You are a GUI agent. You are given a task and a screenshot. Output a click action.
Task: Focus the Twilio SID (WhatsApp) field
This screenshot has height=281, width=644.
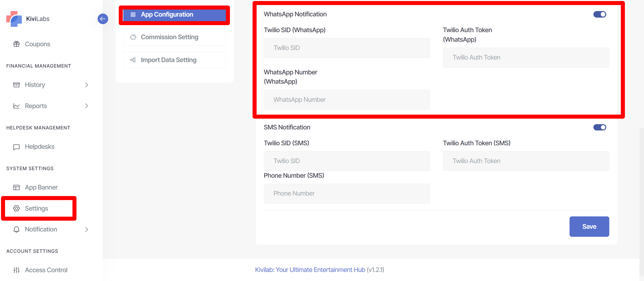347,48
